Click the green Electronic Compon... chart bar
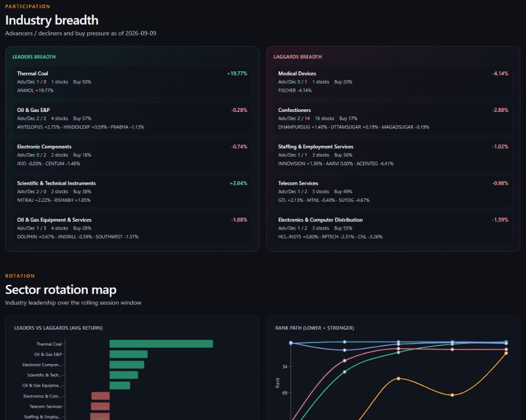The width and height of the screenshot is (526, 420). point(127,365)
